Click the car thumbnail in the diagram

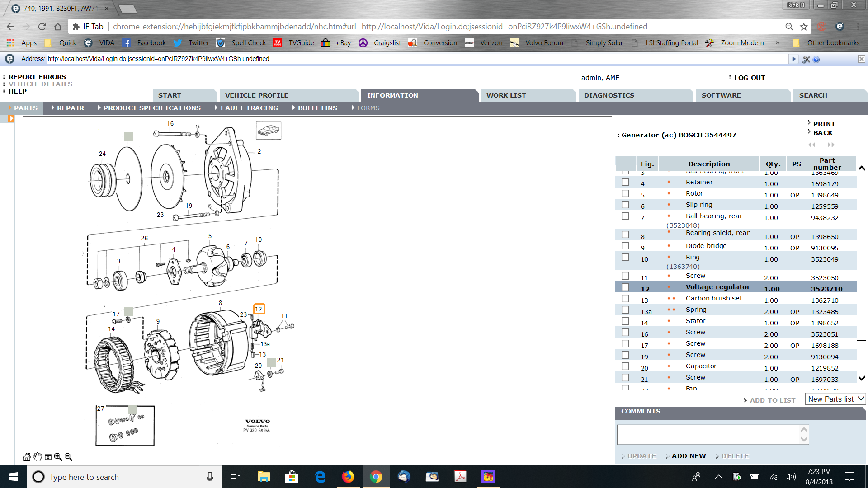click(269, 131)
